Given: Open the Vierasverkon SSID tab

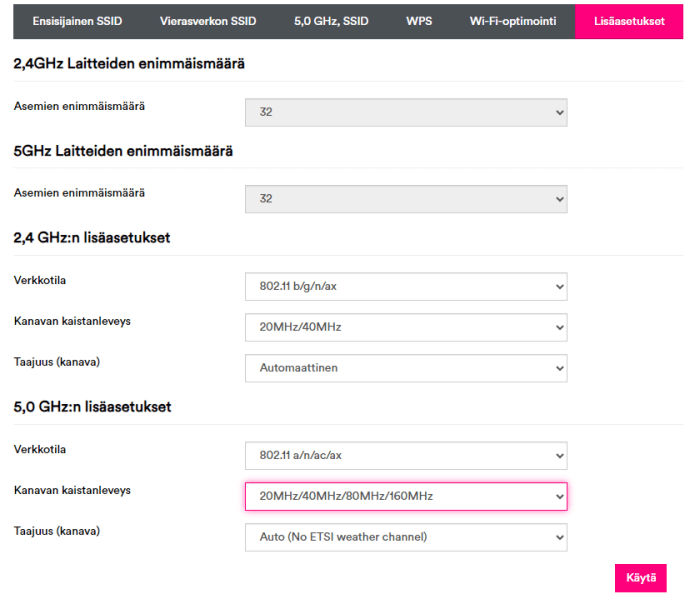Looking at the screenshot, I should 208,21.
